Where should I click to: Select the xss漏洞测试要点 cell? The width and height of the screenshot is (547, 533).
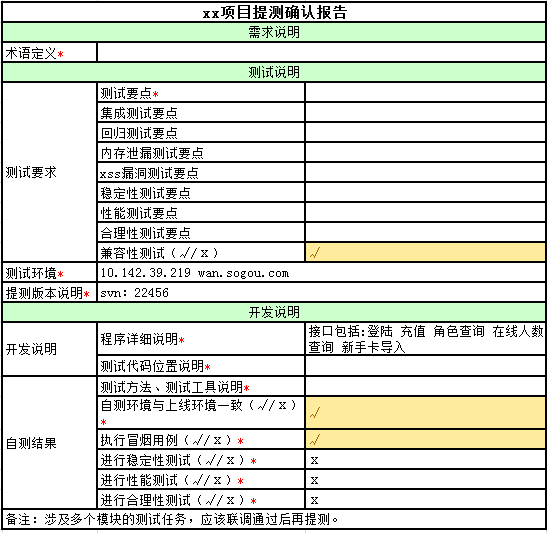[201, 172]
